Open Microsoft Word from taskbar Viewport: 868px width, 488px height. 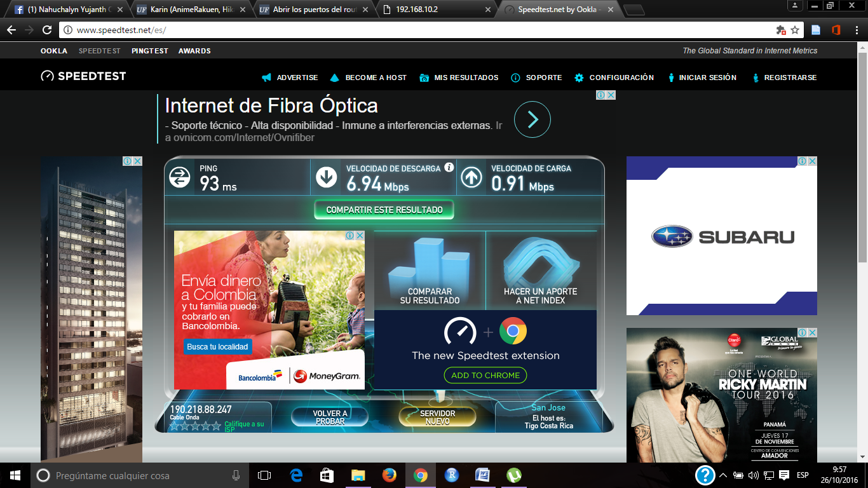[x=482, y=475]
